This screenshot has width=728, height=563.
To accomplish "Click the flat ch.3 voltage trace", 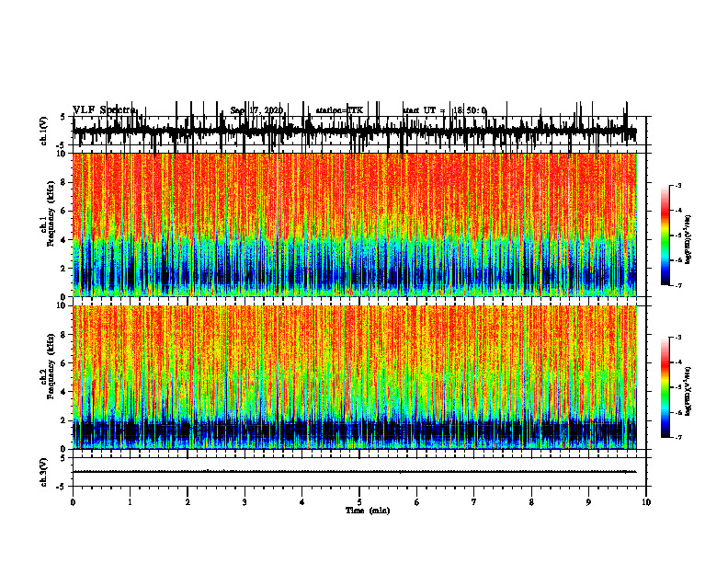I will click(355, 472).
